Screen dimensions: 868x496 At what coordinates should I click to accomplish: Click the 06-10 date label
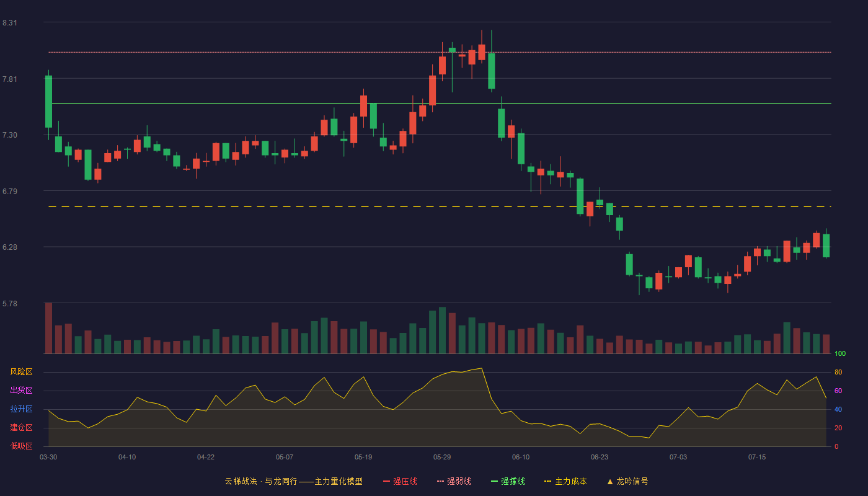pos(521,457)
